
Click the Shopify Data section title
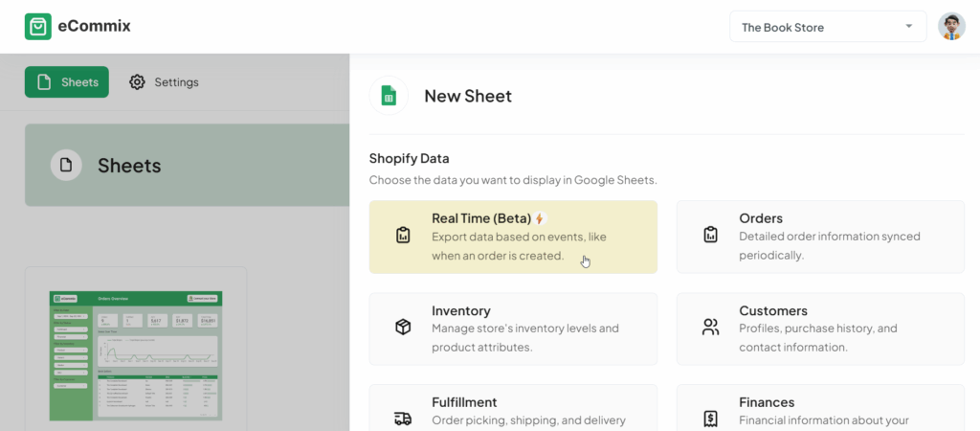click(x=410, y=158)
